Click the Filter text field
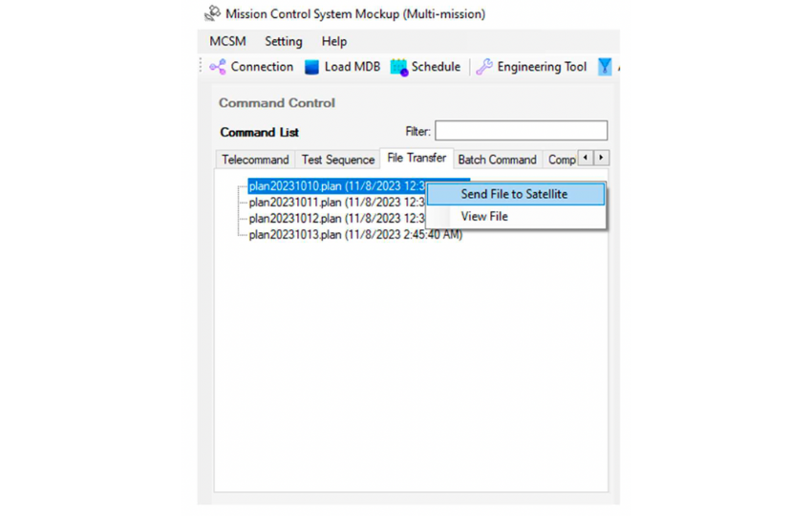This screenshot has width=812, height=516. point(521,131)
